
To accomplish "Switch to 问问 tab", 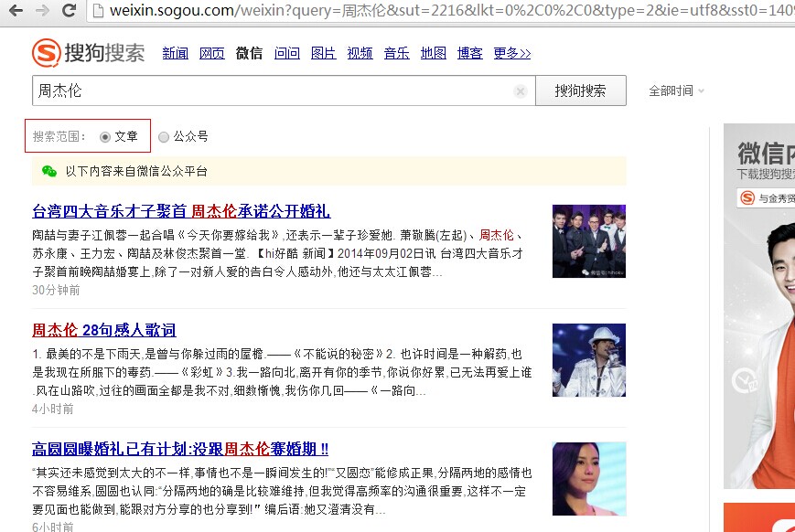I will pyautogui.click(x=287, y=53).
